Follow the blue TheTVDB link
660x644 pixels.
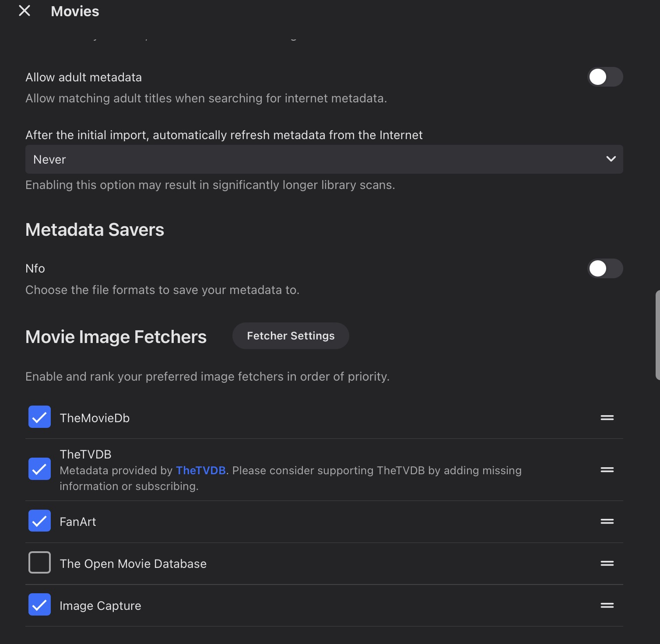click(x=200, y=470)
